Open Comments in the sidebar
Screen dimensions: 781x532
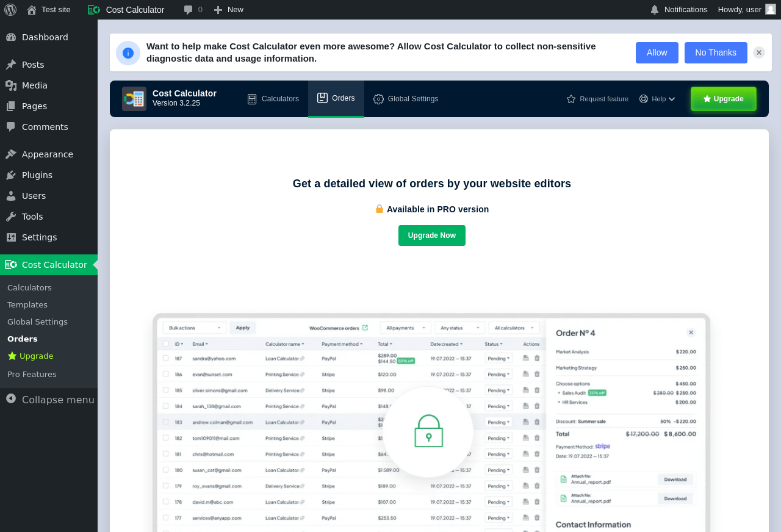click(49, 127)
